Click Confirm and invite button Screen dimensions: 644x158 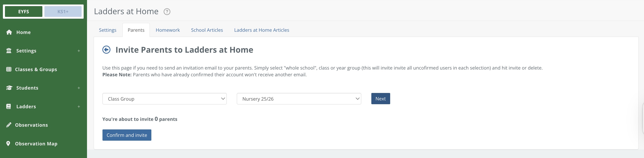coord(127,135)
